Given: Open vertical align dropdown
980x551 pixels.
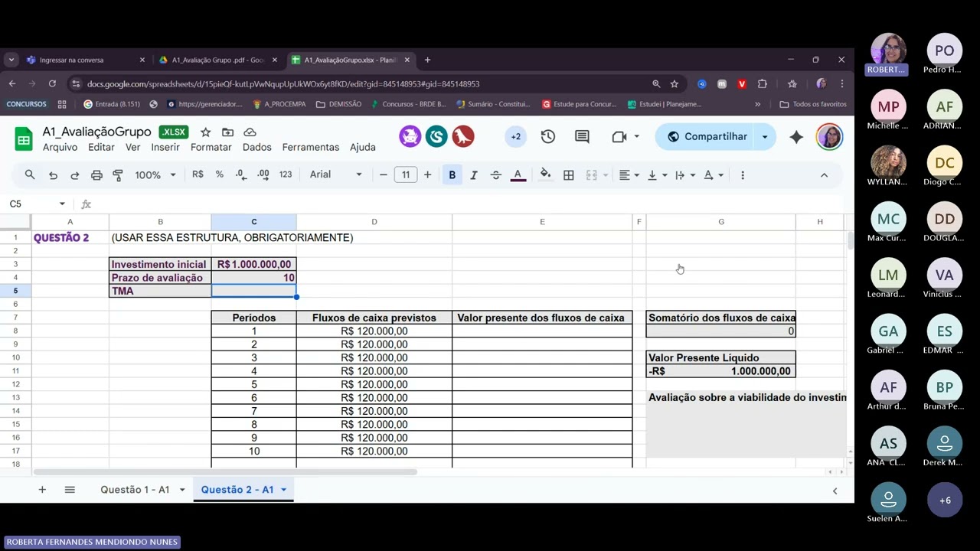Looking at the screenshot, I should pos(657,175).
